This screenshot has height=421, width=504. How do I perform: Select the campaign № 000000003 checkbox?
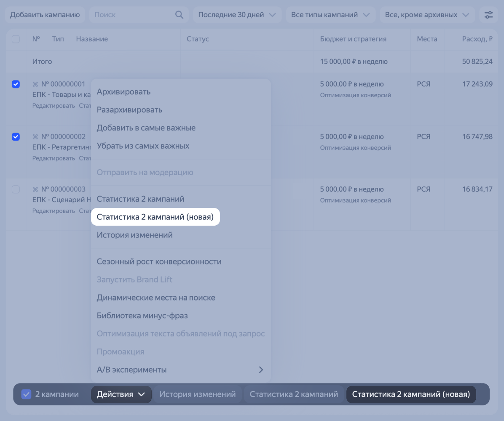[x=16, y=189]
